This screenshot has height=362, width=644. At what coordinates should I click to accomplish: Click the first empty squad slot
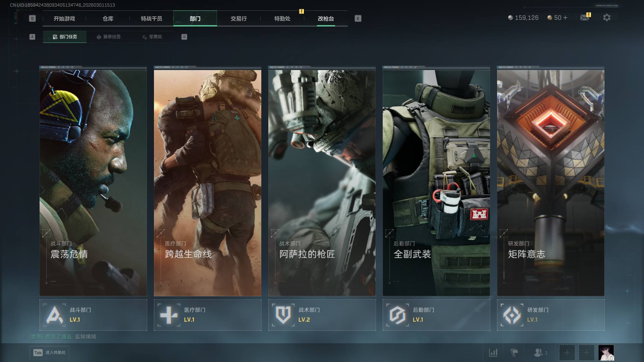tap(567, 353)
